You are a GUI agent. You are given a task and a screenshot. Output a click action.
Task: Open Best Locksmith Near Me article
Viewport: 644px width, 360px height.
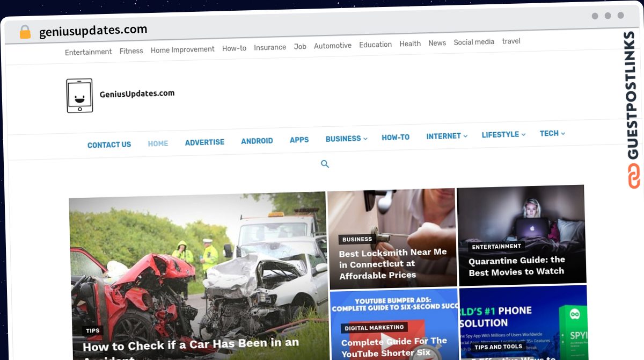tap(393, 264)
